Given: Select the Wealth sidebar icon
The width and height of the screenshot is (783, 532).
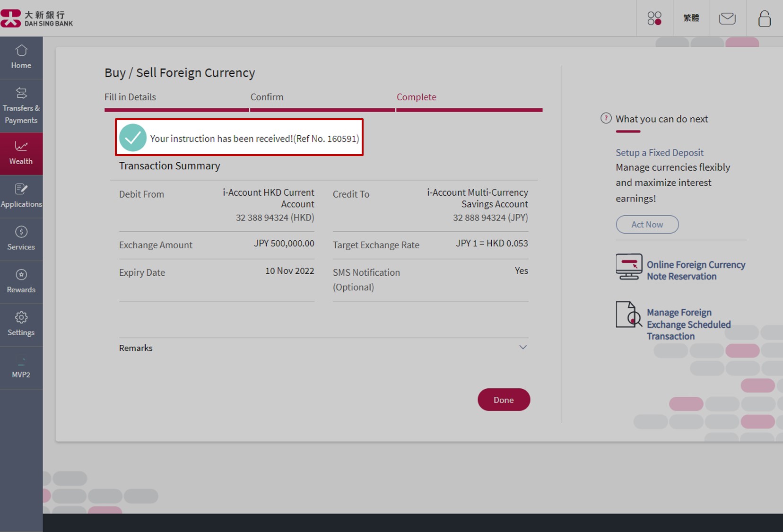Looking at the screenshot, I should pos(21,153).
